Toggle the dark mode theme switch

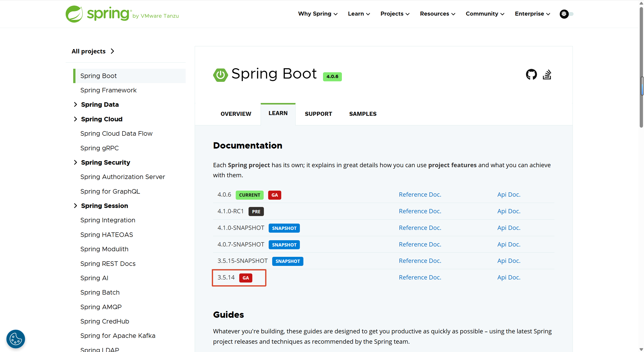[x=566, y=14]
